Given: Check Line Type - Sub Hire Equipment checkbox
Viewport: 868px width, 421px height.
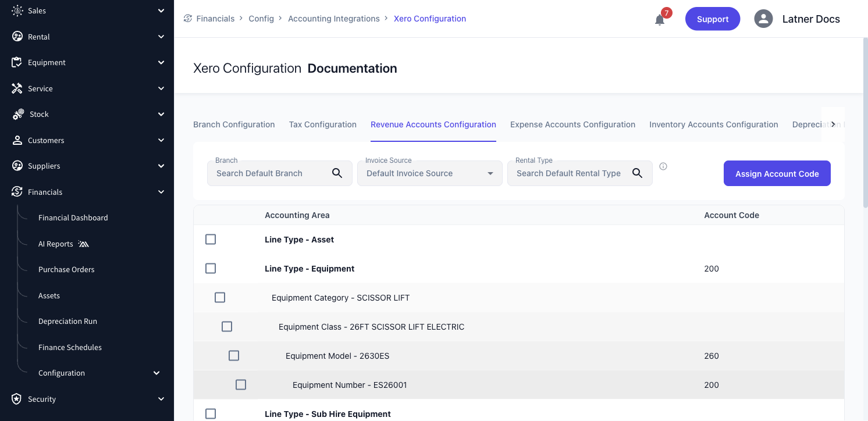Looking at the screenshot, I should (x=211, y=414).
